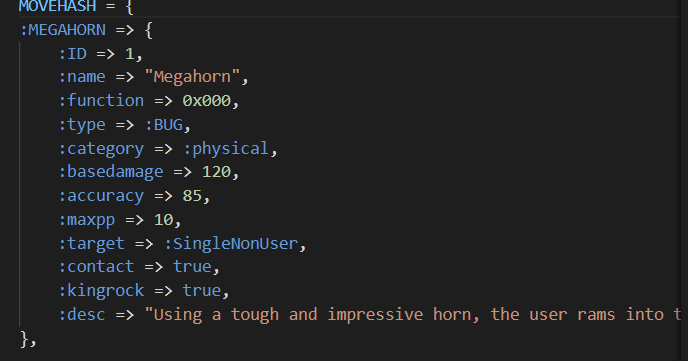The width and height of the screenshot is (688, 361).
Task: Click the :SingleNonUser target symbol
Action: (231, 243)
